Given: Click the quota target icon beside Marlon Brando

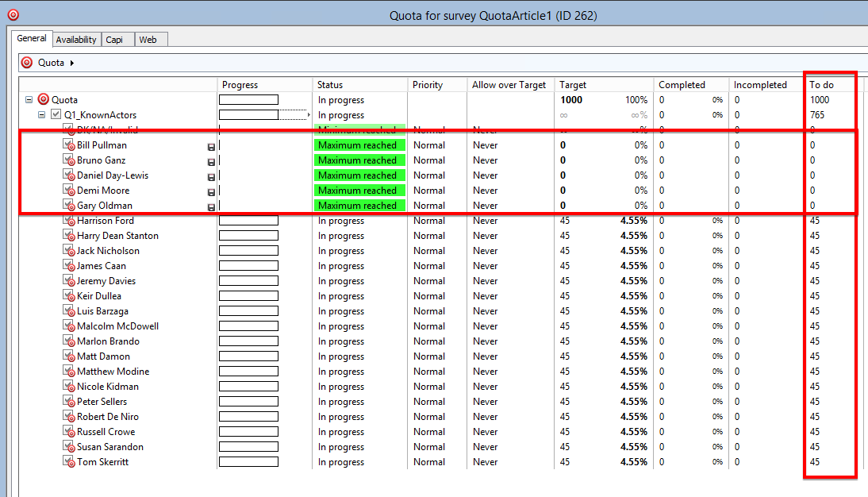Looking at the screenshot, I should point(71,342).
